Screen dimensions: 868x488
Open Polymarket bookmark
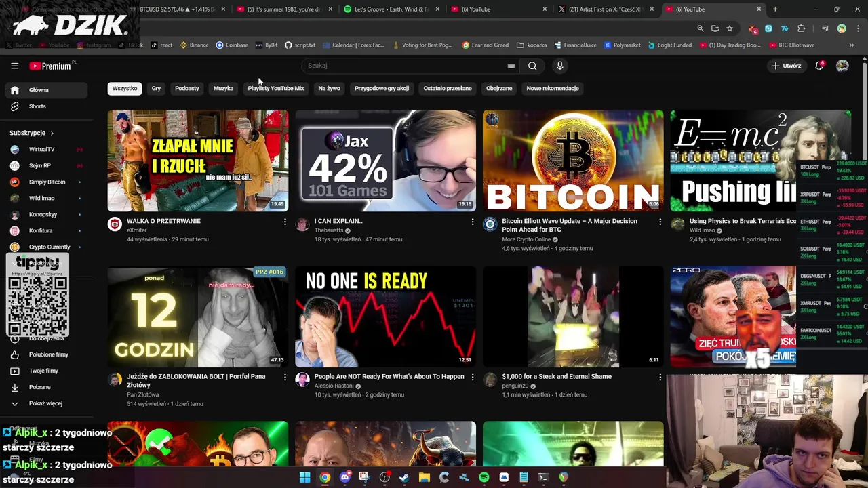click(623, 45)
